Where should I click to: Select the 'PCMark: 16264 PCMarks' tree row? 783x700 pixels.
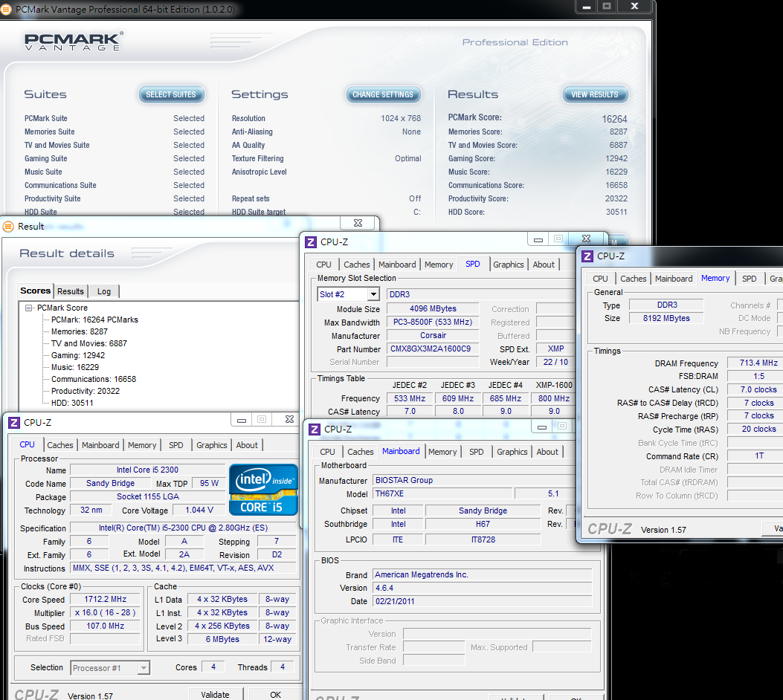(95, 320)
